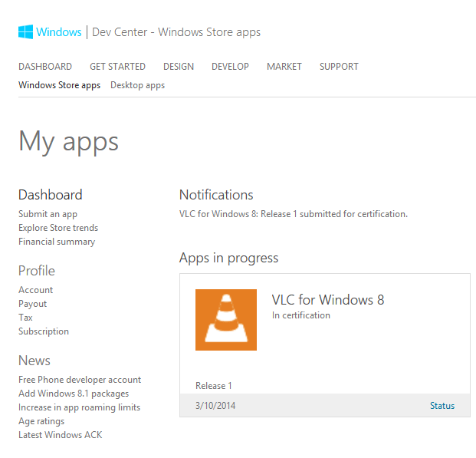Open VLC for Windows 8 title
Viewport: 476px width, 458px height.
coord(328,300)
